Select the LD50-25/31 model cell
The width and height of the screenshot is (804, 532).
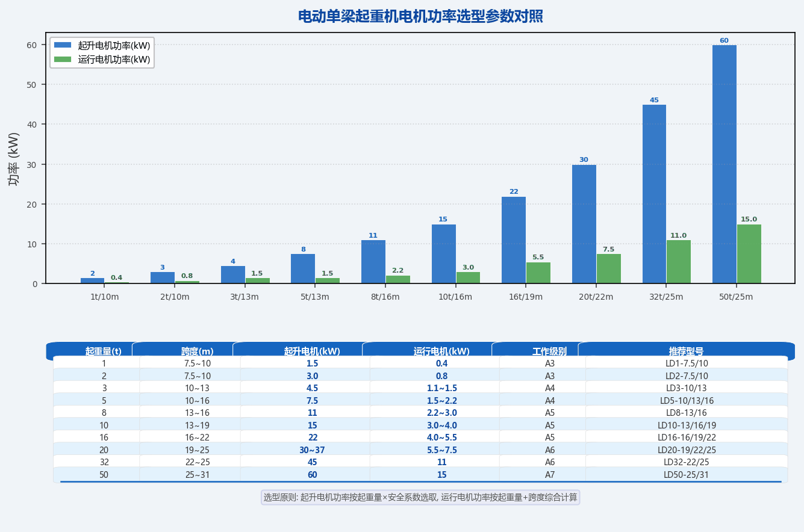[x=687, y=475]
